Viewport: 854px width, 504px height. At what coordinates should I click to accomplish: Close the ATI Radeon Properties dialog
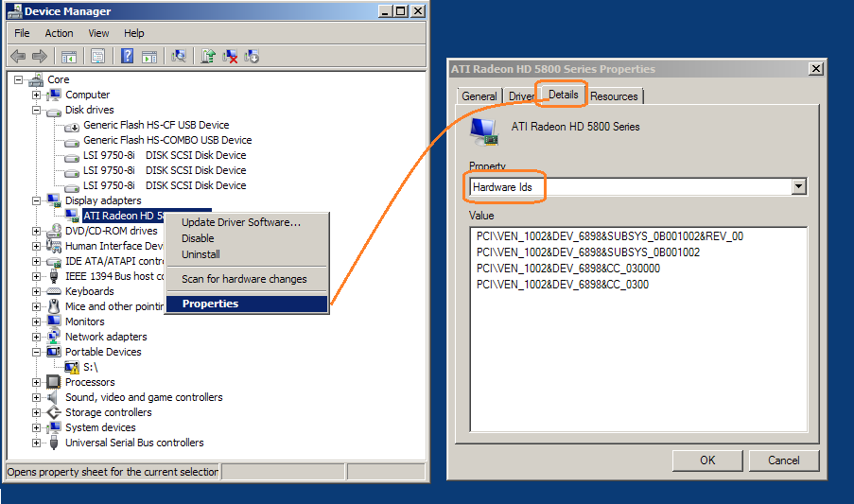pyautogui.click(x=815, y=69)
